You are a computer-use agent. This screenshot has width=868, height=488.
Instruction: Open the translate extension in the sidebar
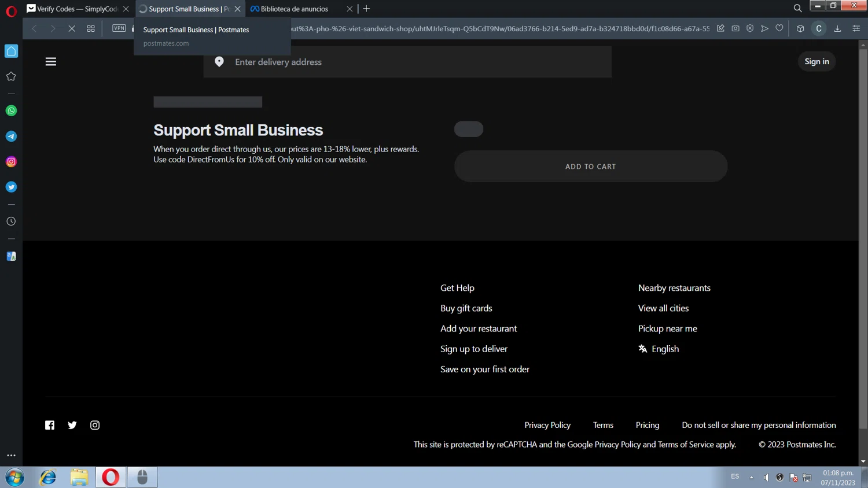11,256
